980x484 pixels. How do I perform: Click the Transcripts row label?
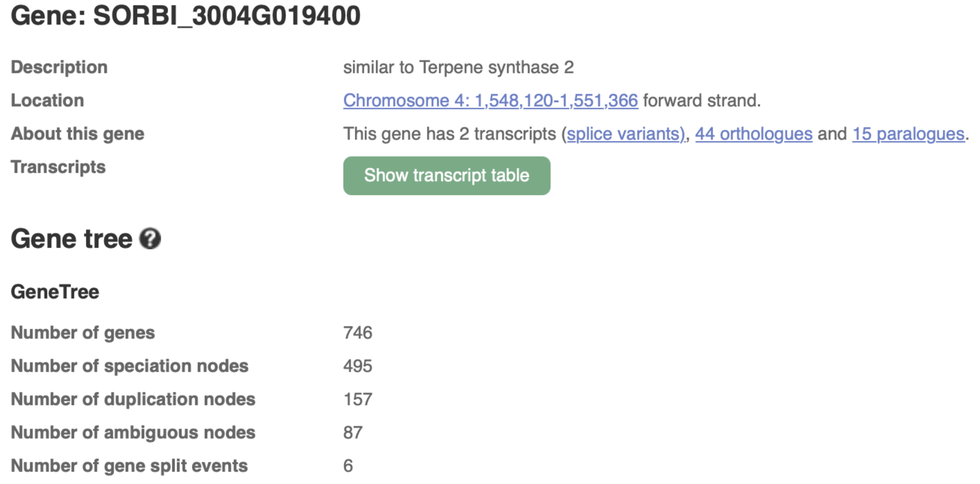58,167
